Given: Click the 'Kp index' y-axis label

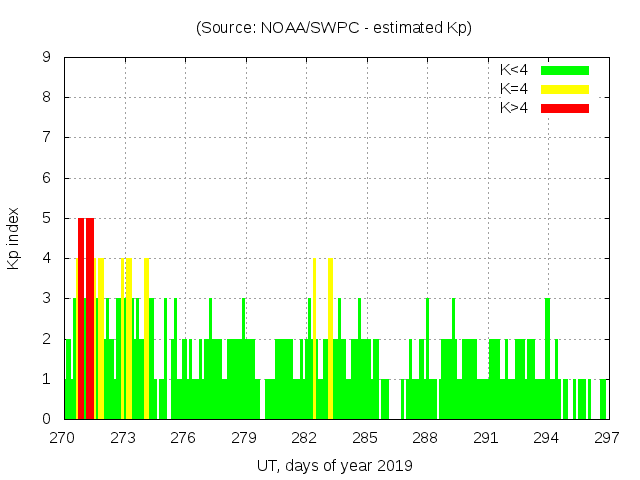Looking at the screenshot, I should tap(14, 238).
